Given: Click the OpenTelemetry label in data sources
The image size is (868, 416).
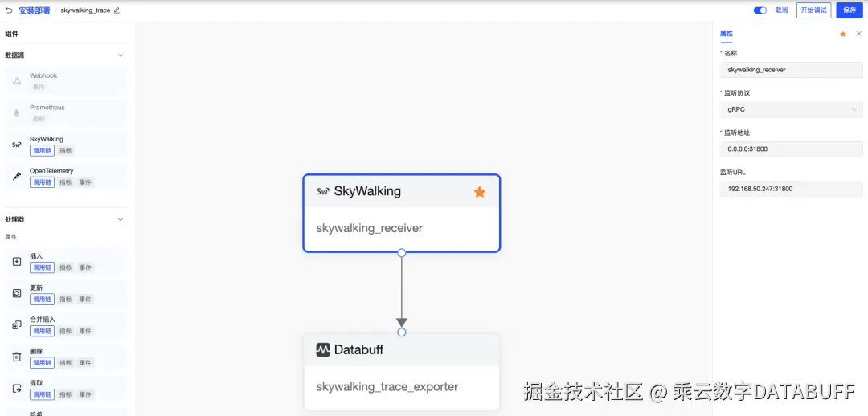Looking at the screenshot, I should click(51, 171).
